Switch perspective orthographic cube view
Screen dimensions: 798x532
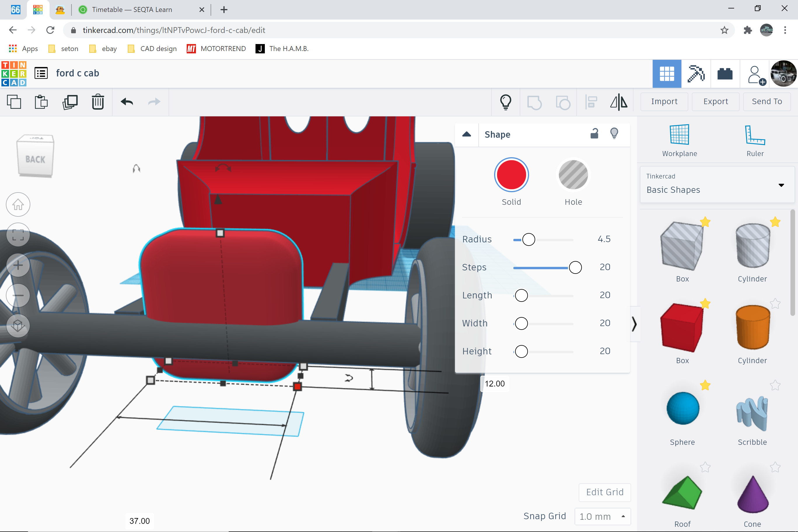[x=18, y=326]
